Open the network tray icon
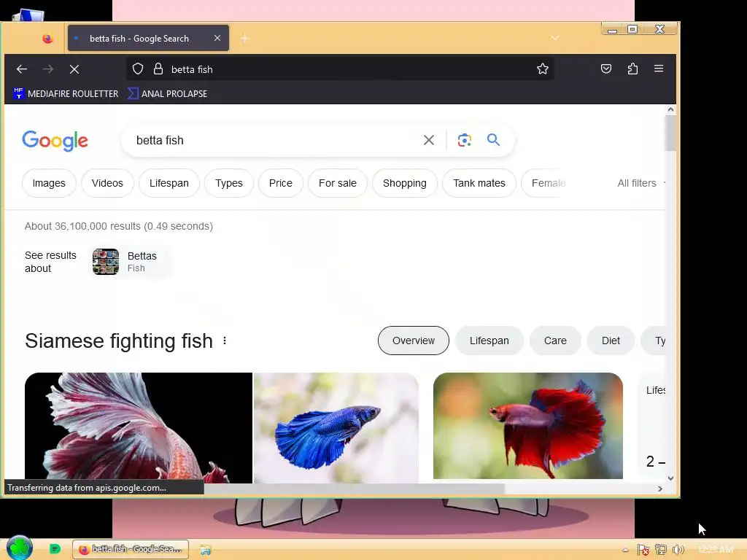Screen dimensions: 747x560 pos(661,550)
